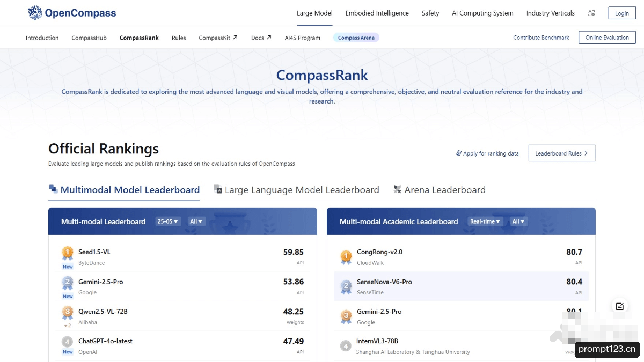The width and height of the screenshot is (644, 362).
Task: Click the gold medal icon beside Seed1.5-VL
Action: tap(68, 253)
